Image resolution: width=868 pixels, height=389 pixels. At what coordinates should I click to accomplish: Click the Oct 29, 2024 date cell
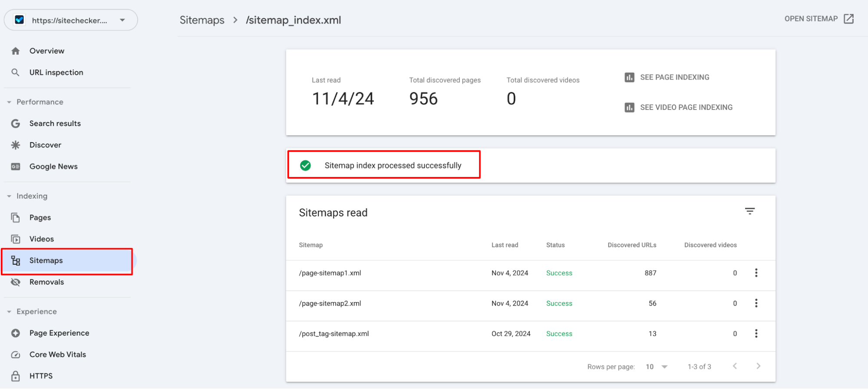tap(511, 334)
